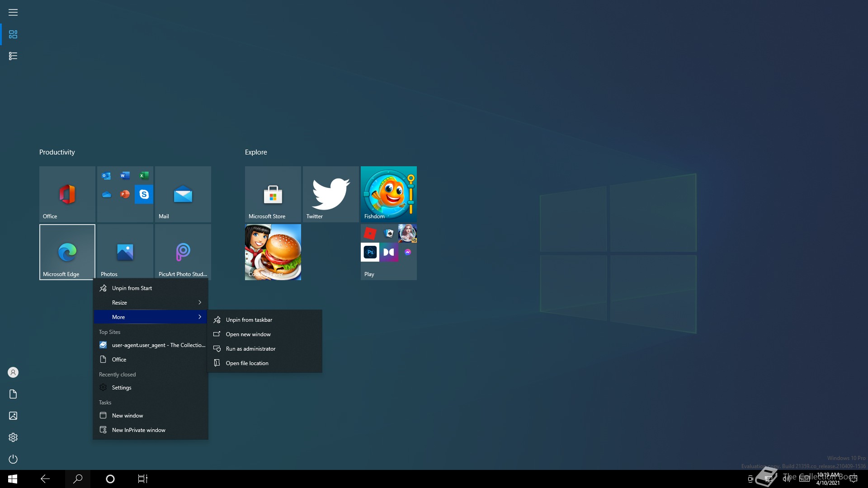This screenshot has height=488, width=868.
Task: Click the Productivity group heading
Action: coord(57,152)
